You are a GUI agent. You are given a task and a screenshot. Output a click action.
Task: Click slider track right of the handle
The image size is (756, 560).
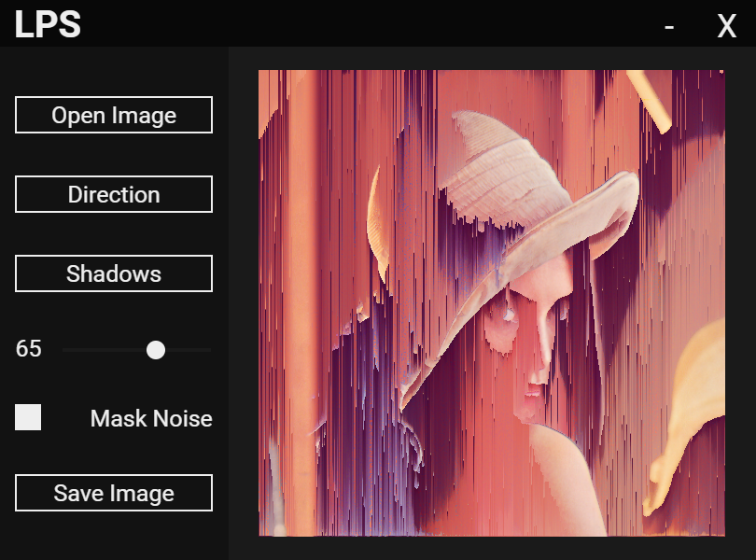click(x=188, y=350)
